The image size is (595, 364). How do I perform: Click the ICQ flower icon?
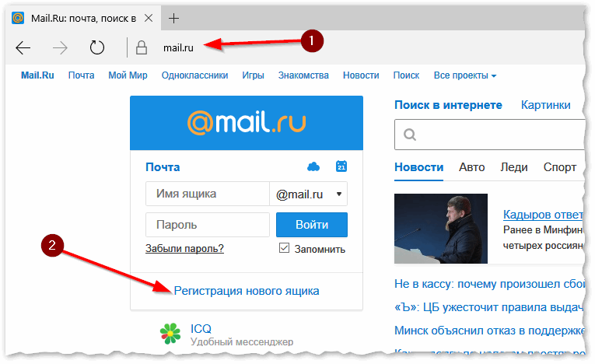point(170,334)
